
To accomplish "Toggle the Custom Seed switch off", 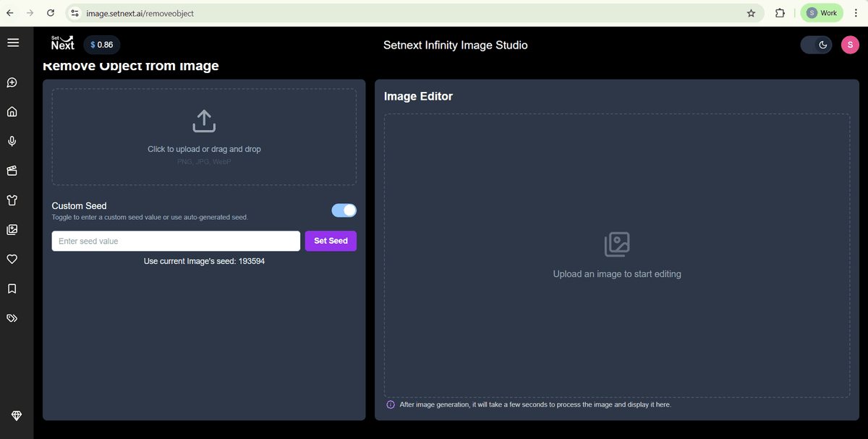I will coord(344,210).
